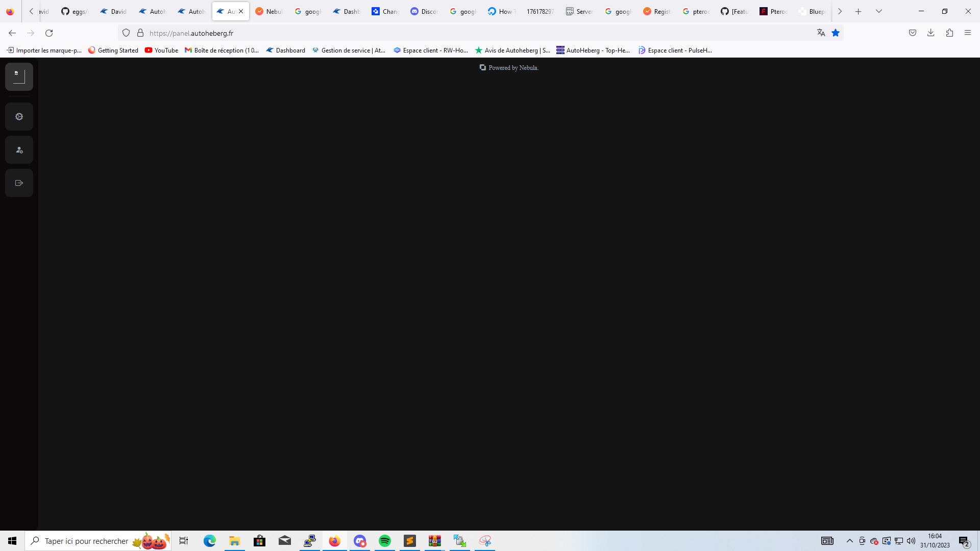Switch to the 176178297 tab
This screenshot has width=980, height=551.
[x=541, y=11]
